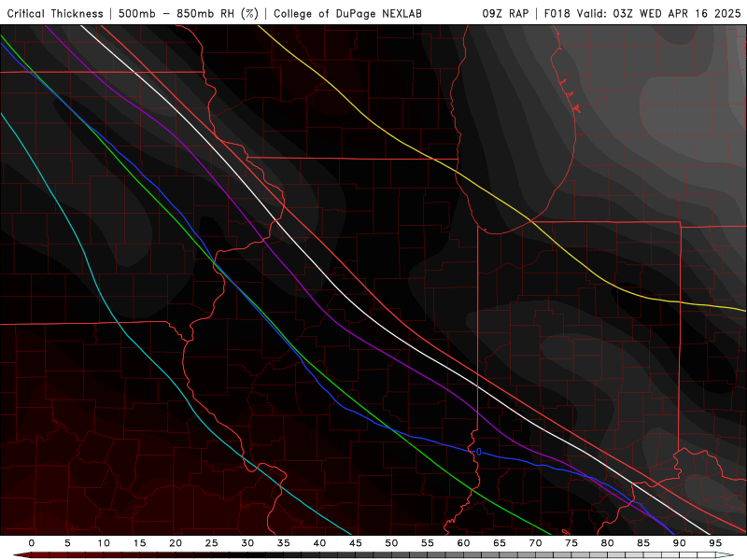Click the colorbar value 45

click(356, 543)
